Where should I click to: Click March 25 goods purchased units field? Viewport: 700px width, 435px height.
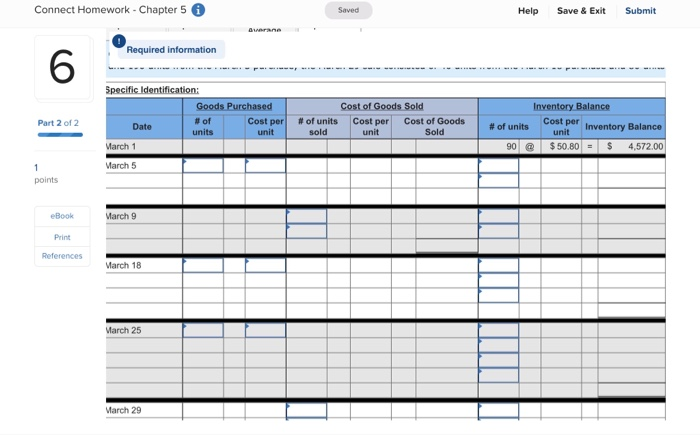point(203,330)
